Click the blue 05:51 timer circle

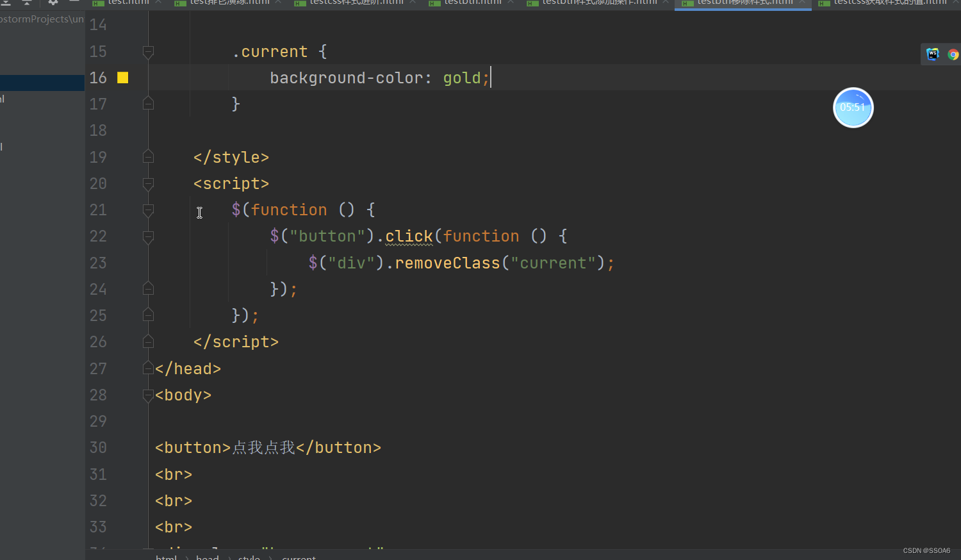pos(853,108)
